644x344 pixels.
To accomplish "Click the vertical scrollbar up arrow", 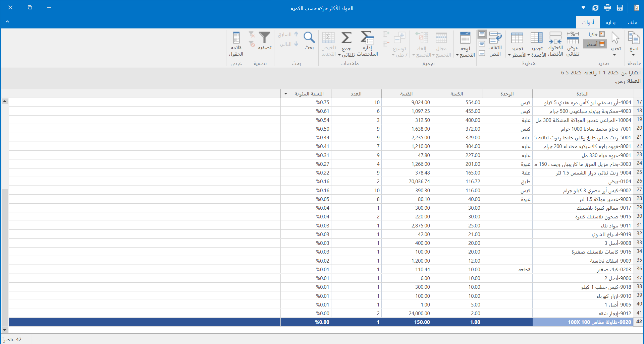I will [5, 101].
